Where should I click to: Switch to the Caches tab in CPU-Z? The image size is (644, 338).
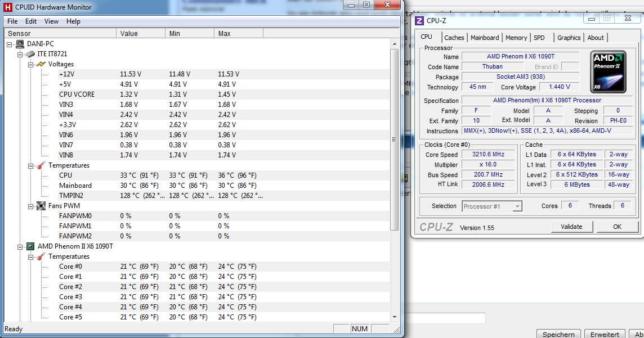pyautogui.click(x=454, y=38)
